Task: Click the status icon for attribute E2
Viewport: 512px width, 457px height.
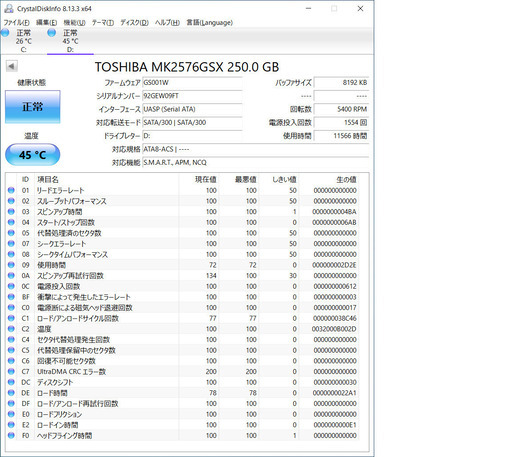Action: pyautogui.click(x=11, y=425)
